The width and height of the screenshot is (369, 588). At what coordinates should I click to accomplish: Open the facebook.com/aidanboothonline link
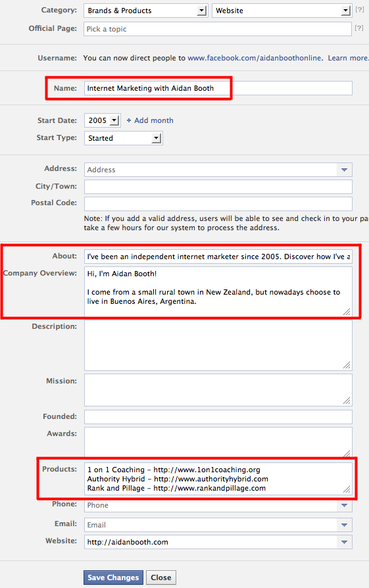click(255, 58)
